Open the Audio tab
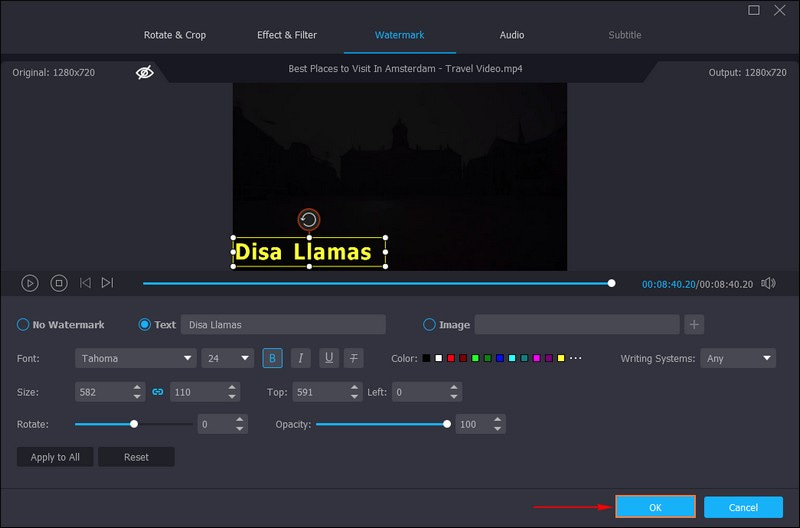 point(512,35)
